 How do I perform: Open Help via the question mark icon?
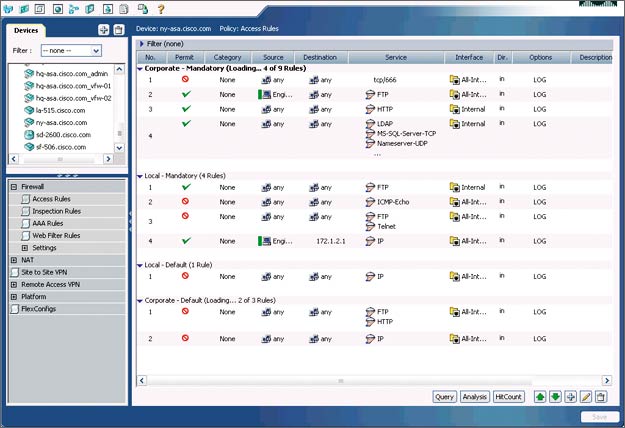tap(161, 9)
